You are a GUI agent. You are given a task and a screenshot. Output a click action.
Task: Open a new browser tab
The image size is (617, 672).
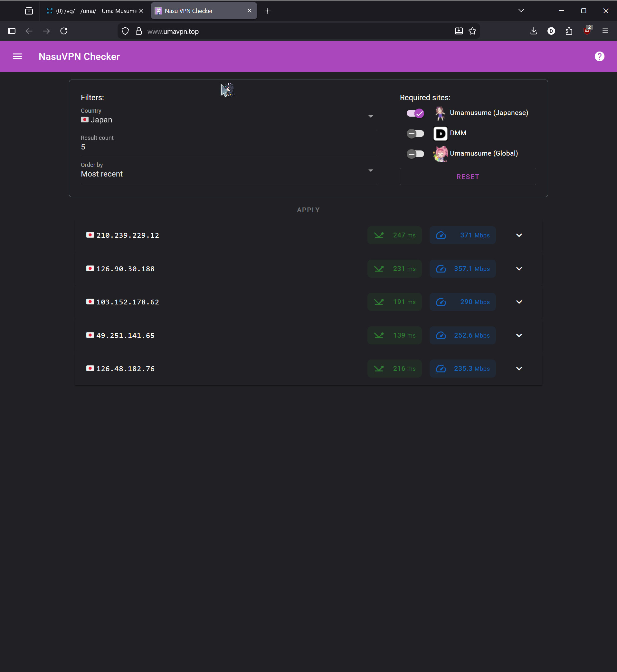[267, 11]
